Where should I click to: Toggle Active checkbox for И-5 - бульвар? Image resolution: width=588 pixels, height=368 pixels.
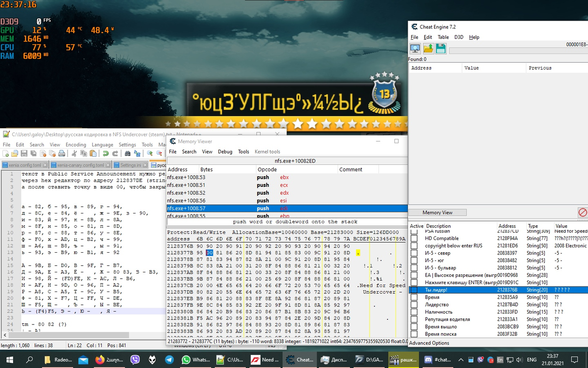tap(414, 268)
